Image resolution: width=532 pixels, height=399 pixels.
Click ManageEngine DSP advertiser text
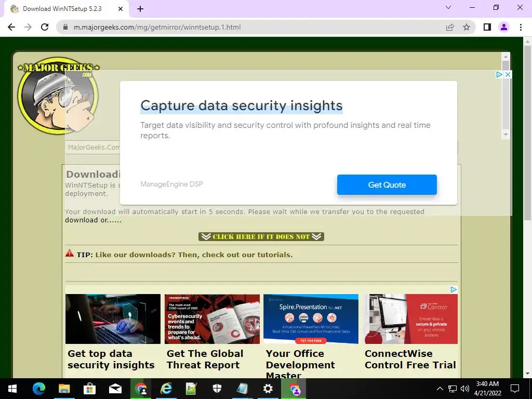[171, 184]
